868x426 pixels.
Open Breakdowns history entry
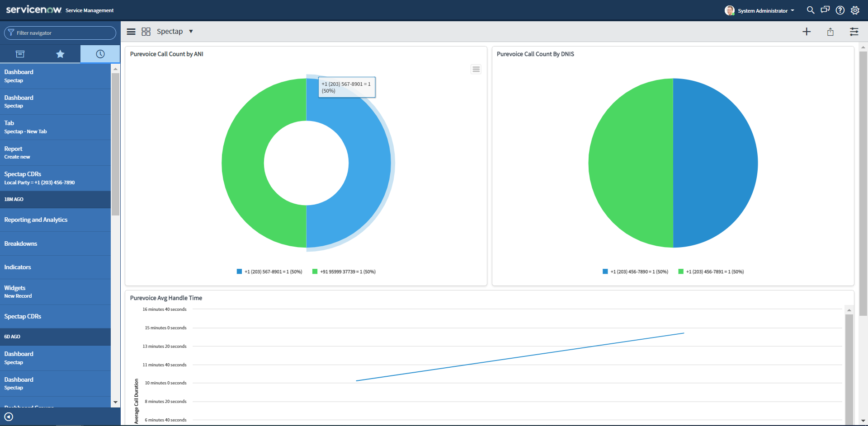coord(55,243)
